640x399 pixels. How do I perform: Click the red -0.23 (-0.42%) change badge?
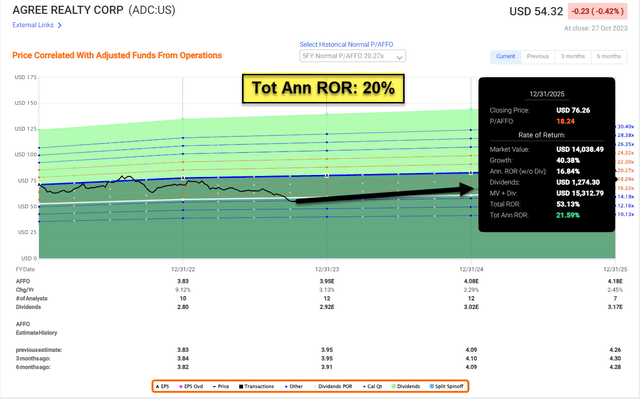(598, 11)
